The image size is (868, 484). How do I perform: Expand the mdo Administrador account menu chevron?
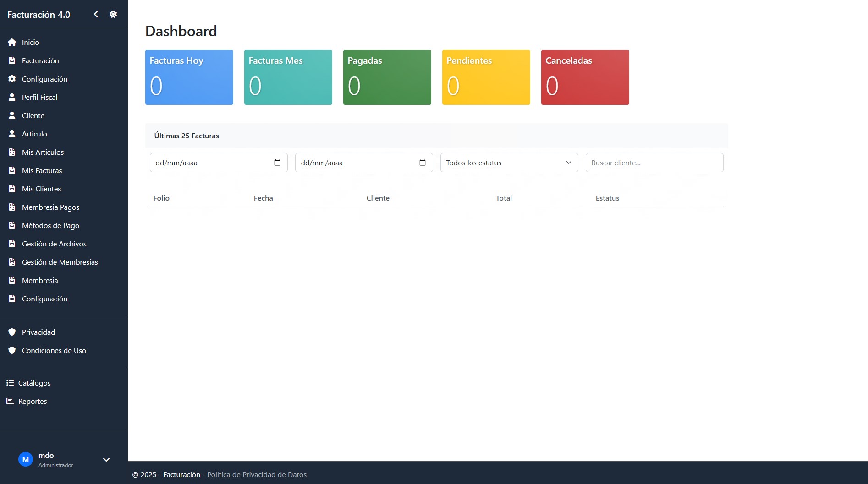tap(106, 459)
